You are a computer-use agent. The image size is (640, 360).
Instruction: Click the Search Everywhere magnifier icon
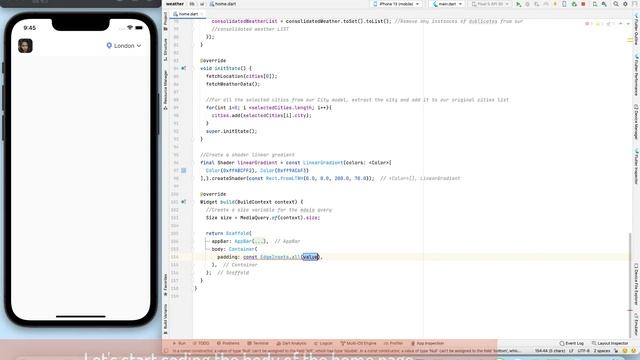click(616, 4)
